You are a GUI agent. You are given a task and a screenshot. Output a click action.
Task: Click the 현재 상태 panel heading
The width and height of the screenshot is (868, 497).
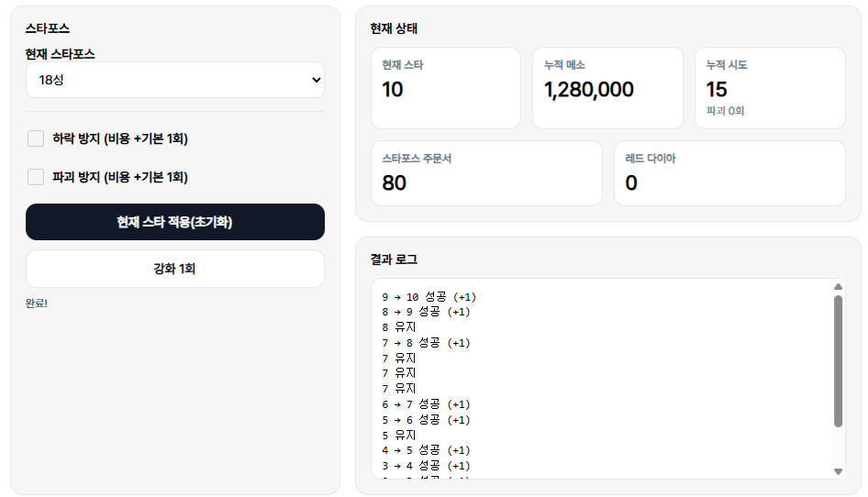(394, 28)
